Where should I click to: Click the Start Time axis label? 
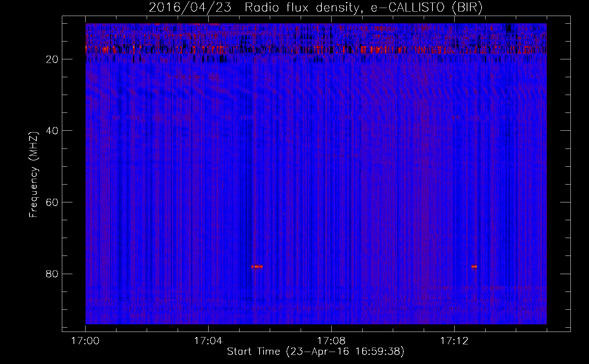click(316, 352)
